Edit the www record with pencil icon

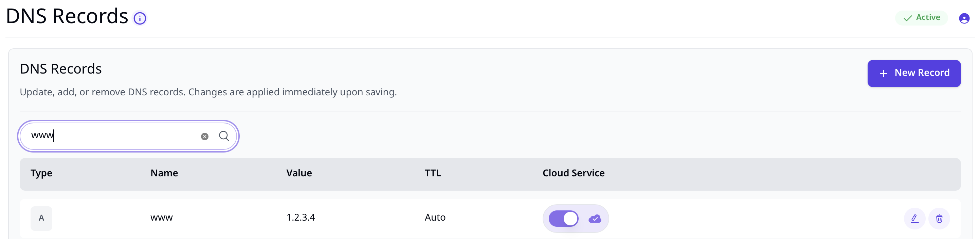[914, 219]
